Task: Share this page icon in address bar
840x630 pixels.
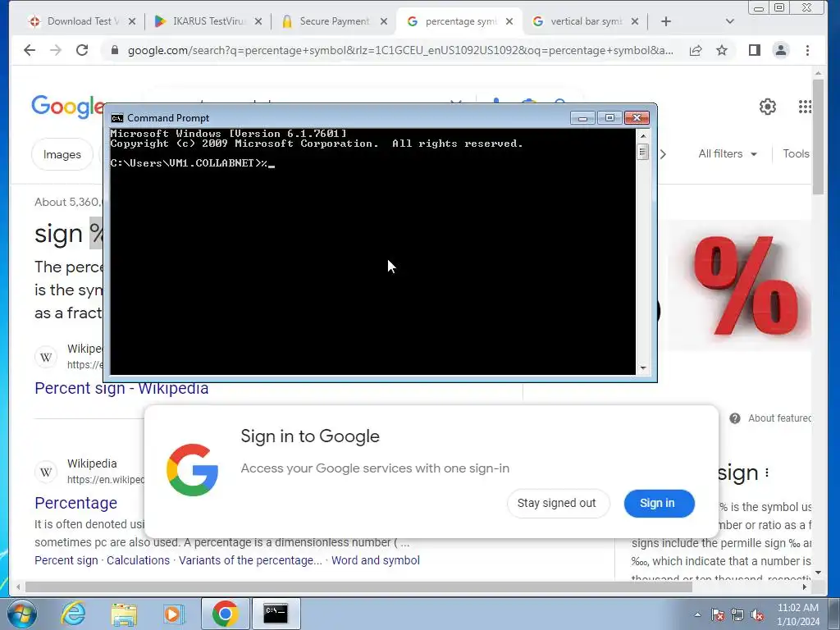Action: coord(696,50)
